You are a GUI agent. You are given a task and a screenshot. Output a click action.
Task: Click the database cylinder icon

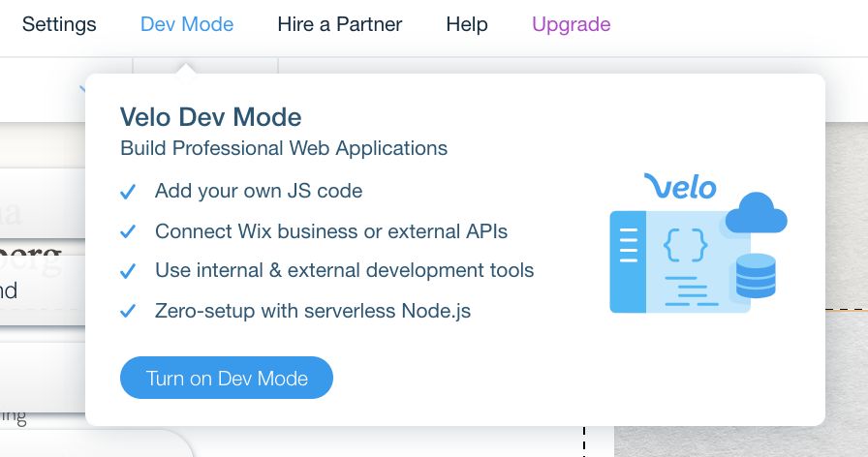pyautogui.click(x=756, y=275)
